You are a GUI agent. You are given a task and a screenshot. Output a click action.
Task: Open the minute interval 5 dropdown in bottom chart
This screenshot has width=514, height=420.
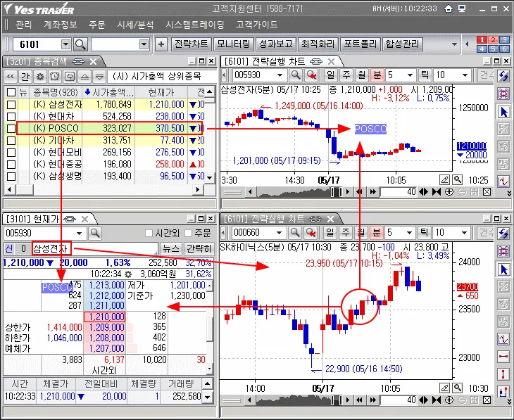[409, 233]
